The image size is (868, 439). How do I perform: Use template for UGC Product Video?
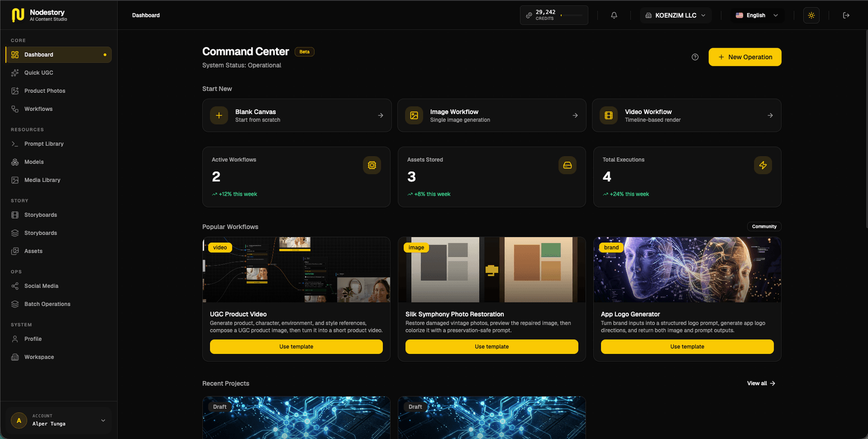(296, 347)
